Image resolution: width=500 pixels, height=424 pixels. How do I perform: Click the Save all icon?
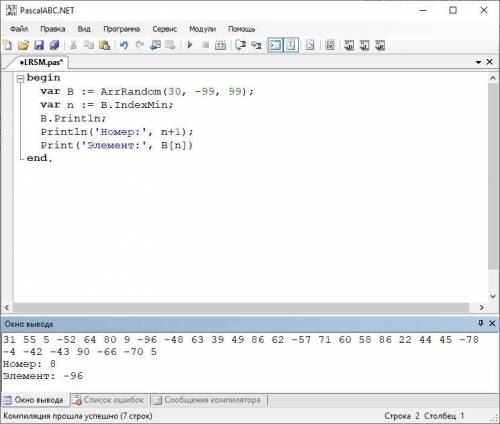pyautogui.click(x=54, y=45)
